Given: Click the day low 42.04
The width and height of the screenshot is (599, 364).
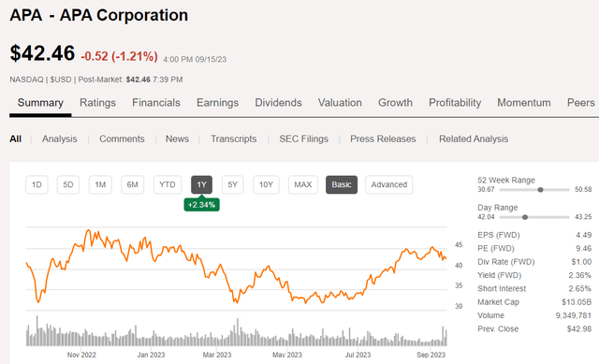Looking at the screenshot, I should point(486,217).
